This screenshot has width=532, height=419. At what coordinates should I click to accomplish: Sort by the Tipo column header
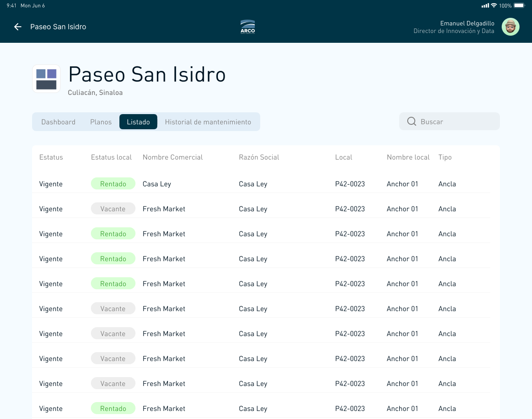(x=445, y=157)
